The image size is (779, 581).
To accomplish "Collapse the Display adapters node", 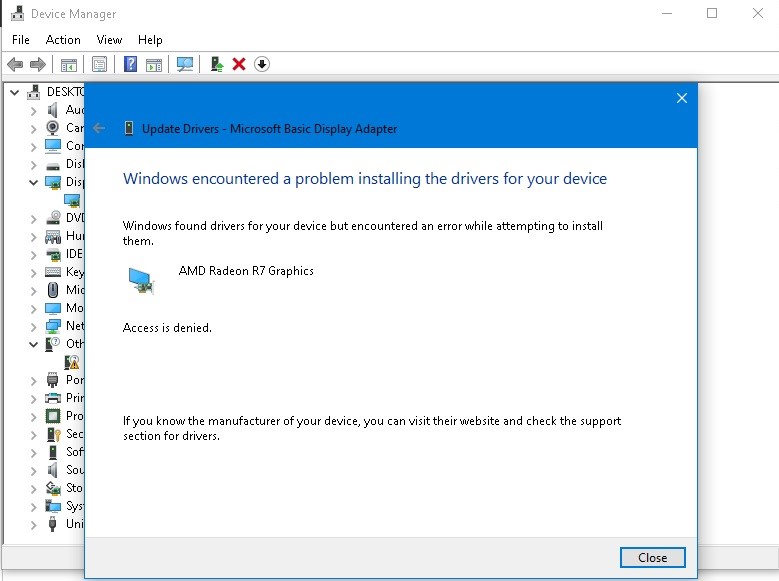I will pos(33,182).
